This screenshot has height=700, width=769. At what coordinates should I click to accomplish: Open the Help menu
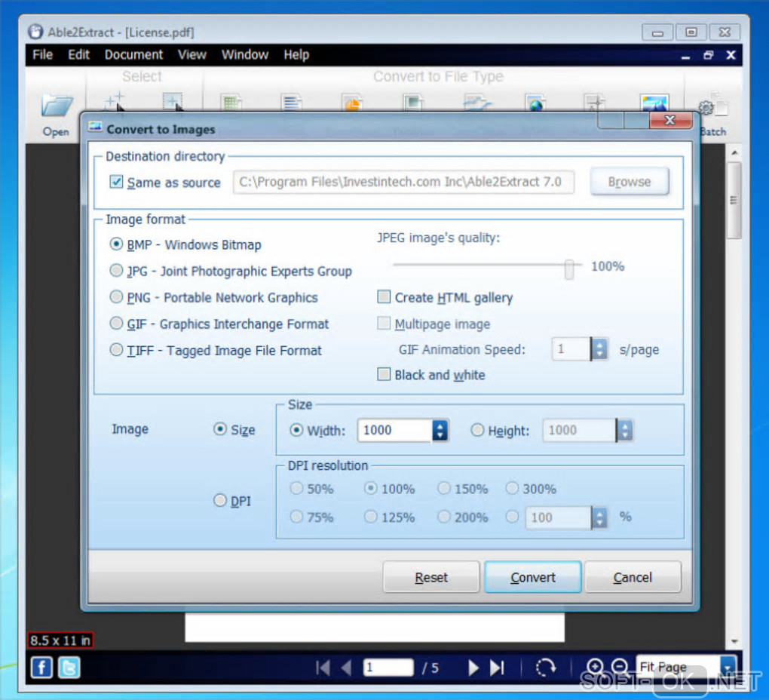[296, 54]
